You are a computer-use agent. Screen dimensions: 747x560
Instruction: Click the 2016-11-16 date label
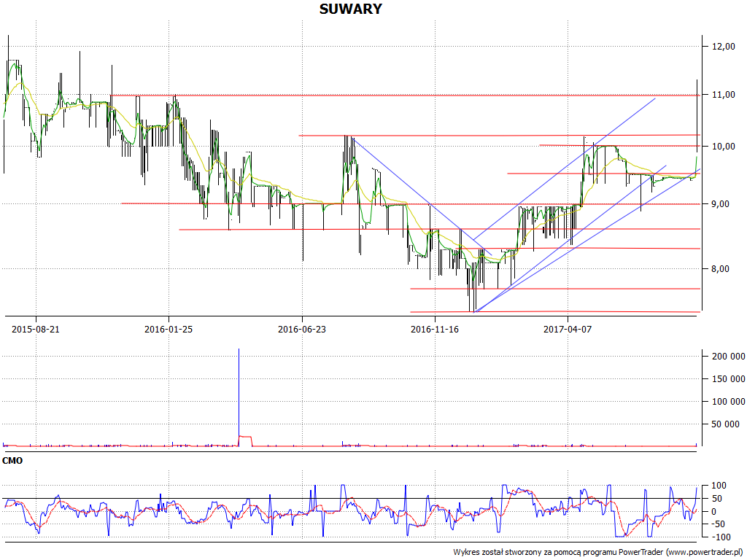435,329
